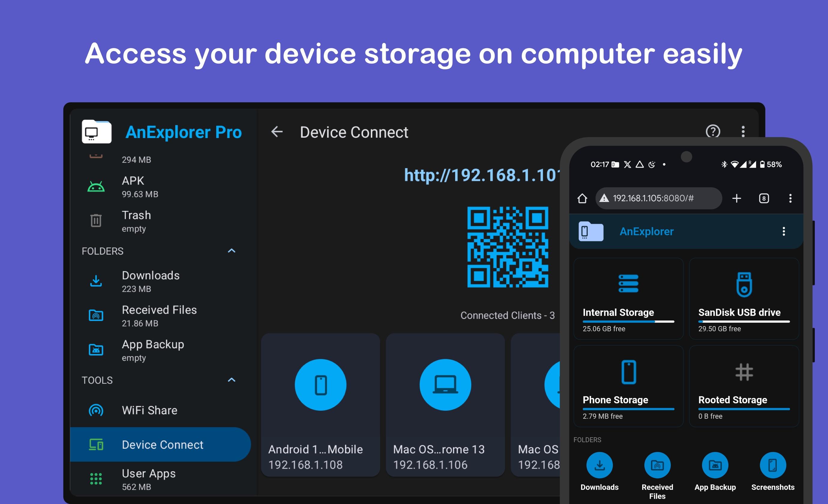Click the Internal Storage usage bar
Viewport: 828px width, 504px height.
628,322
